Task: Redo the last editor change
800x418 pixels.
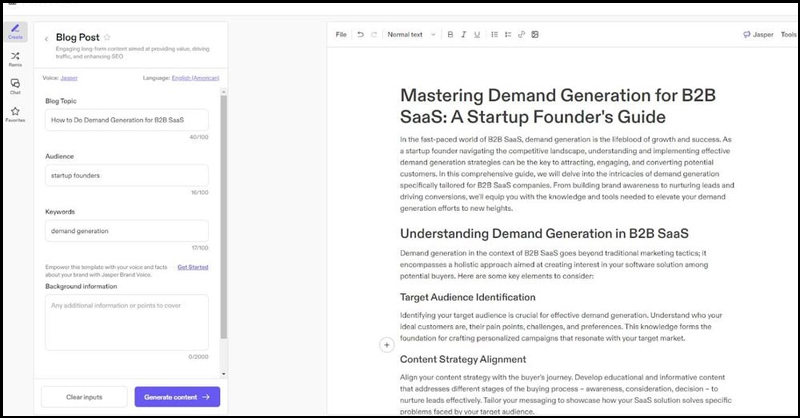Action: click(374, 35)
